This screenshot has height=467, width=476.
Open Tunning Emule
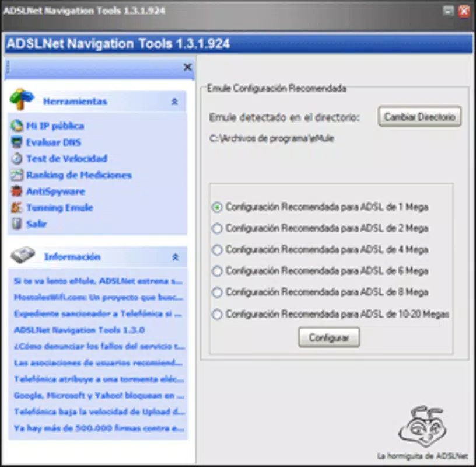coord(60,208)
